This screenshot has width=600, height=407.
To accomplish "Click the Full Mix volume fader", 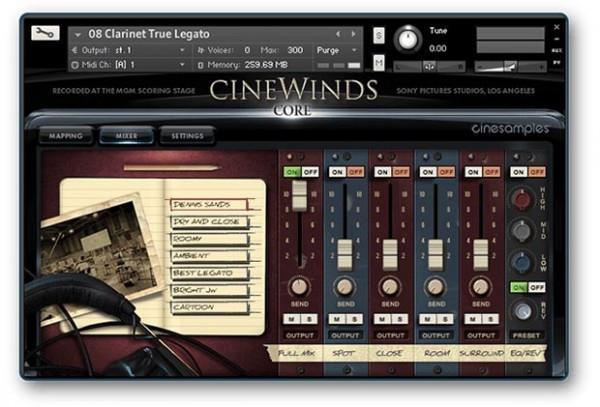I will (x=300, y=195).
